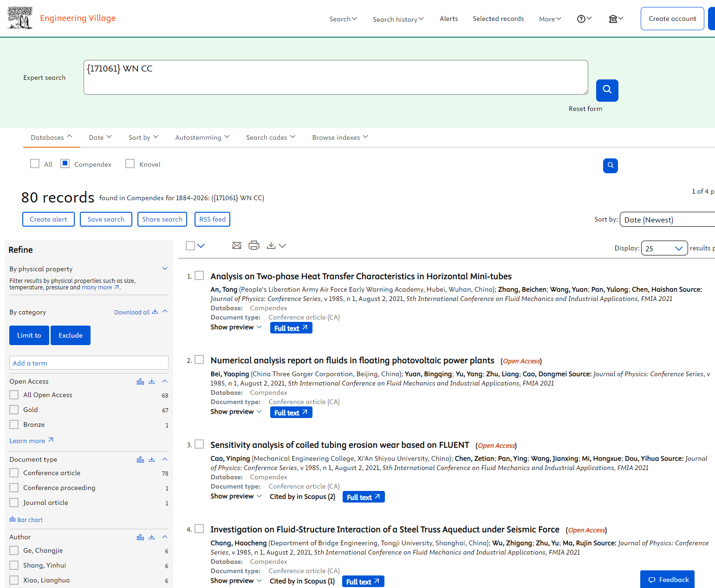Screen dimensions: 715x588
Task: Open the help question mark menu
Action: tap(584, 19)
